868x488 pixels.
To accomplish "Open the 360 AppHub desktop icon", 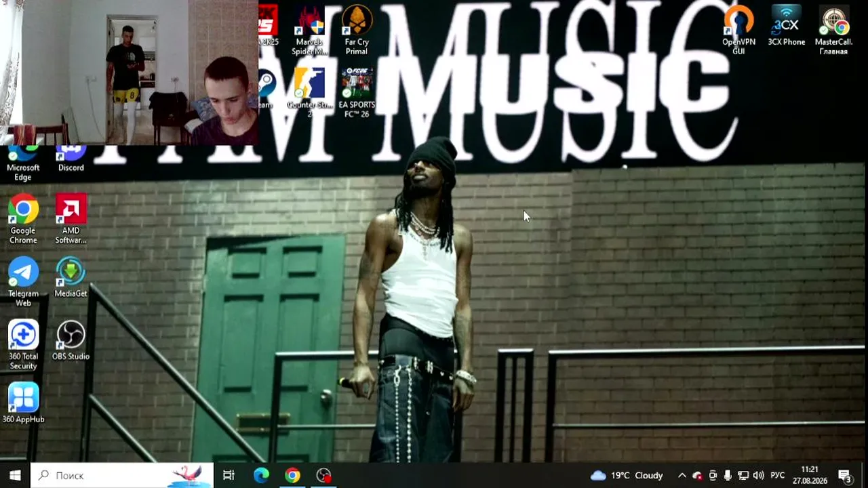I will [x=23, y=403].
